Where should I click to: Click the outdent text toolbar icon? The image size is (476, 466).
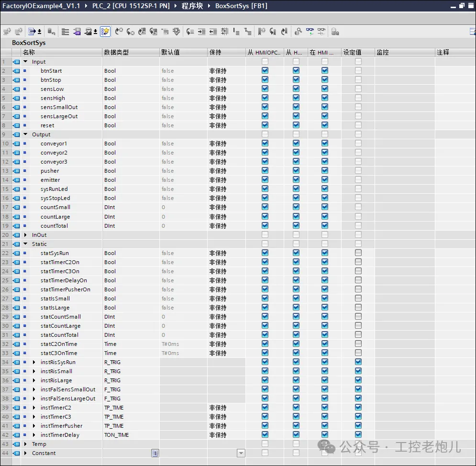coord(213,31)
